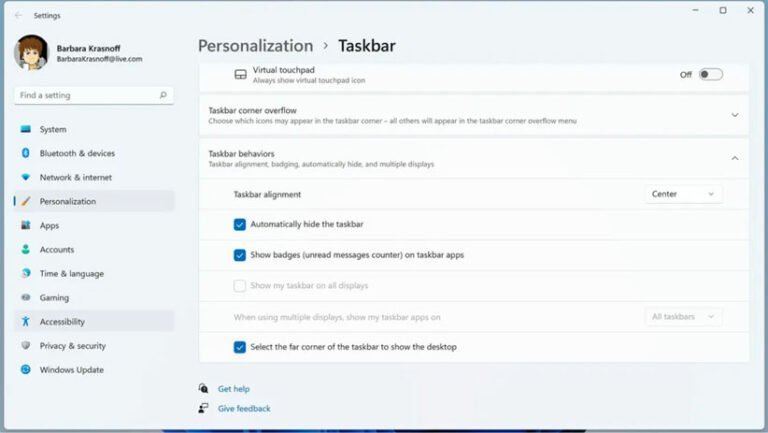
Task: Expand Taskbar corner overflow section
Action: tap(734, 115)
